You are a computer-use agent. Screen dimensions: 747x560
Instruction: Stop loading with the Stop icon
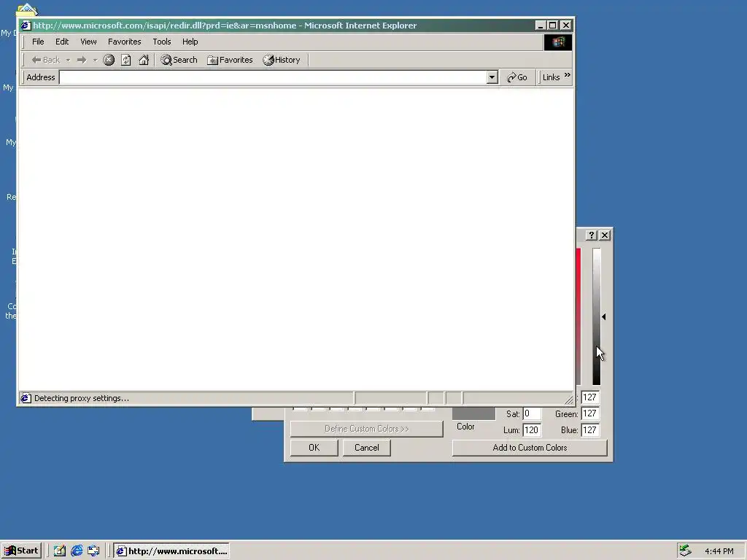tap(109, 60)
